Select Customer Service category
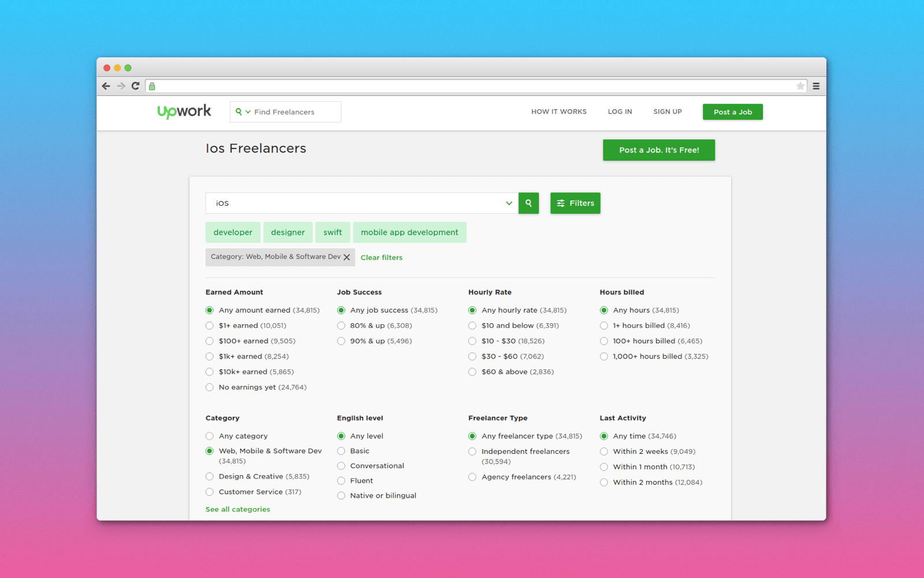This screenshot has width=924, height=578. (210, 492)
